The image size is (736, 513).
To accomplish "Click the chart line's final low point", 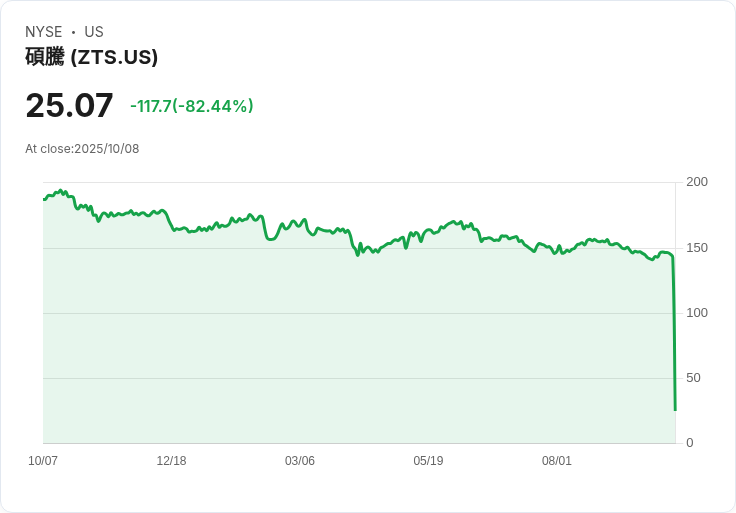I will [x=675, y=409].
